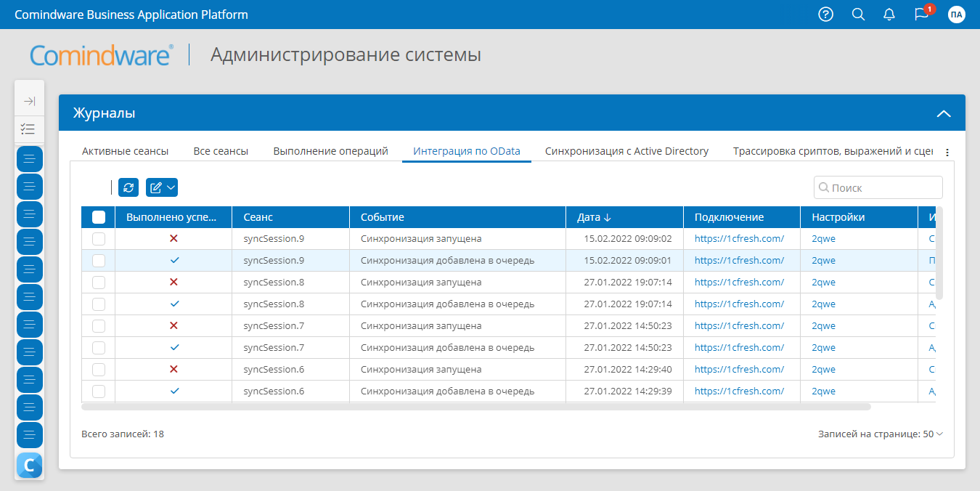This screenshot has width=980, height=491.
Task: Click the Comindware logo
Action: click(102, 55)
